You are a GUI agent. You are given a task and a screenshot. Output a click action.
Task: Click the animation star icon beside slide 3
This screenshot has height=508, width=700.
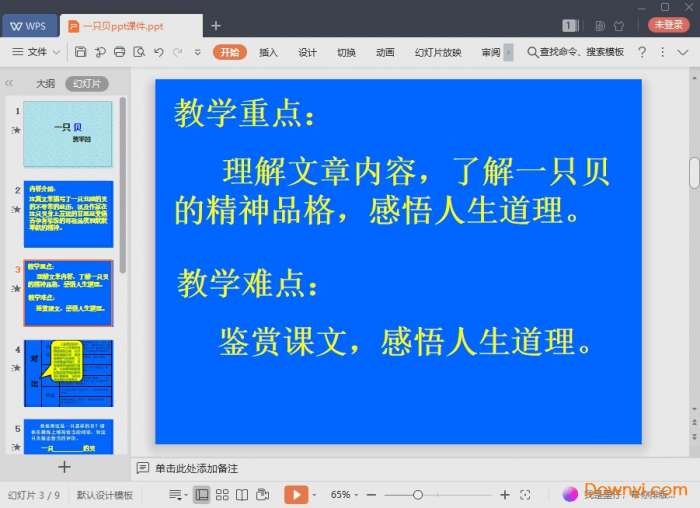pyautogui.click(x=16, y=288)
